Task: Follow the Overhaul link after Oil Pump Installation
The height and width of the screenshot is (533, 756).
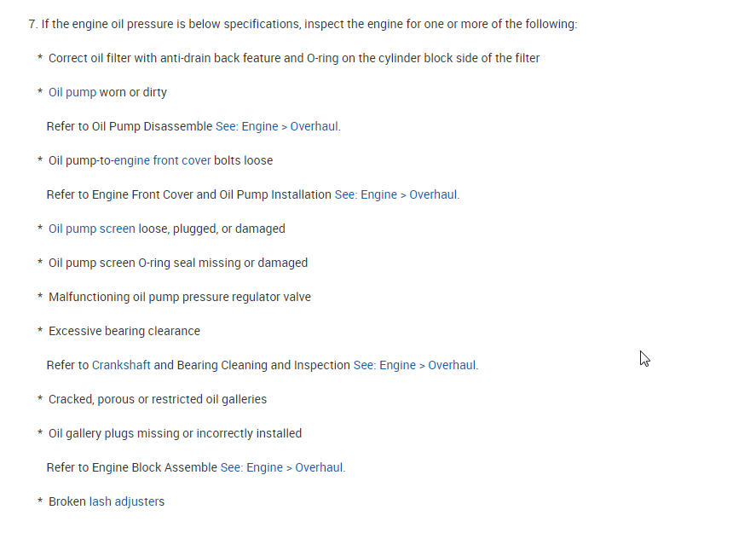Action: coord(396,194)
